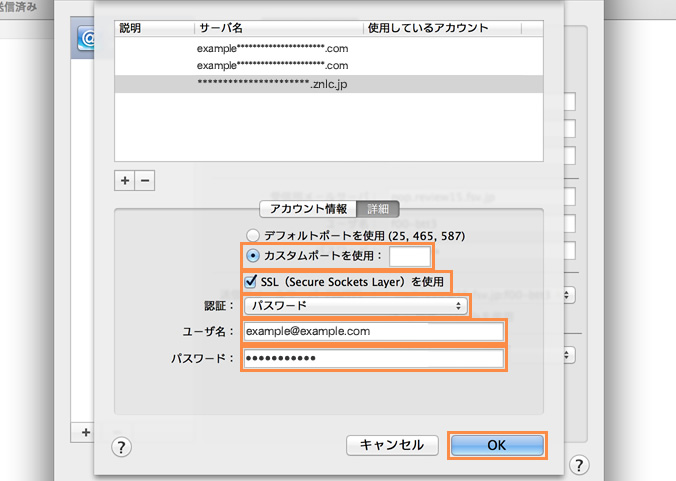Click the パスワード input field
This screenshot has height=481, width=676.
click(374, 358)
